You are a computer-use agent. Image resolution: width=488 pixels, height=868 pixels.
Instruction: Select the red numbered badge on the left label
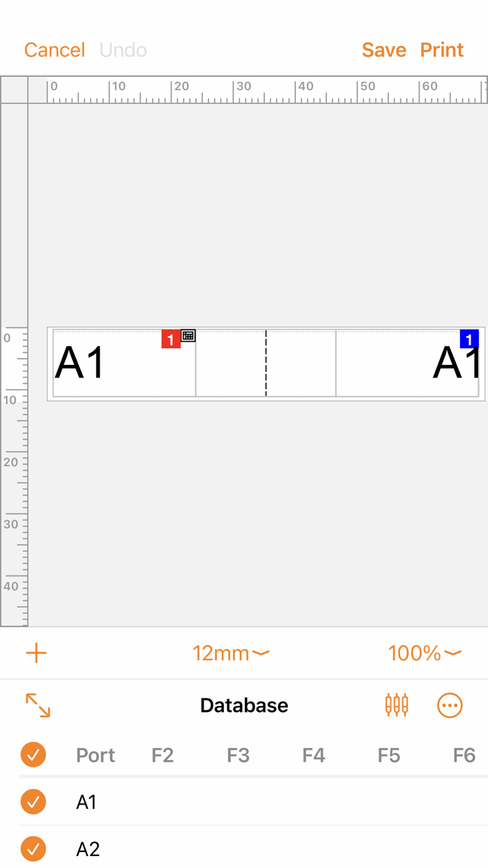tap(171, 338)
